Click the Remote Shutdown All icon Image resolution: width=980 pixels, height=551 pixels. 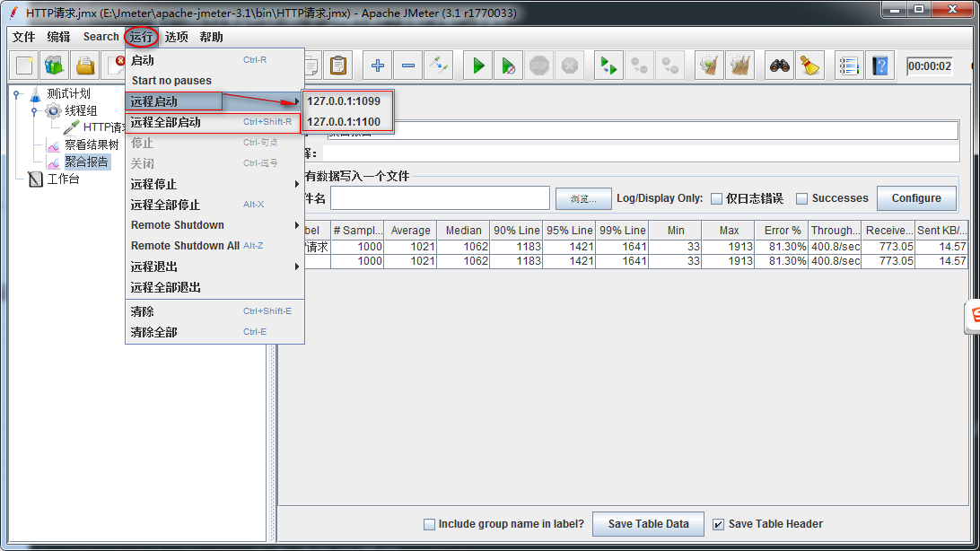click(670, 66)
